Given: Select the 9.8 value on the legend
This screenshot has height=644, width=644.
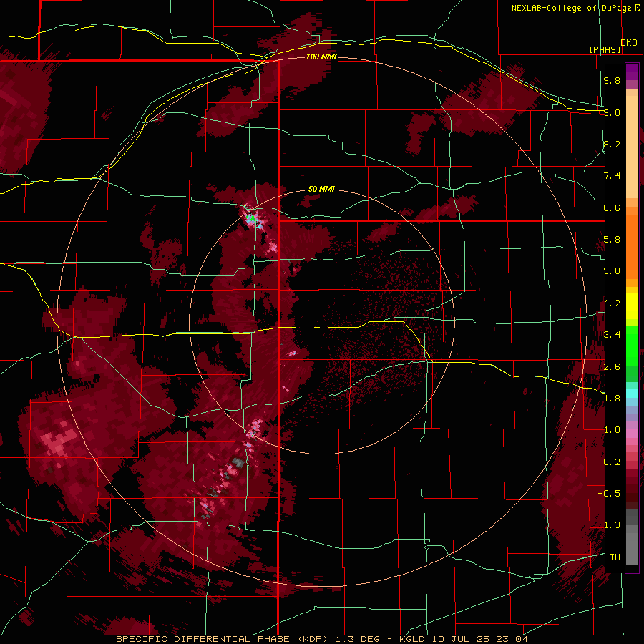Looking at the screenshot, I should pyautogui.click(x=612, y=80).
